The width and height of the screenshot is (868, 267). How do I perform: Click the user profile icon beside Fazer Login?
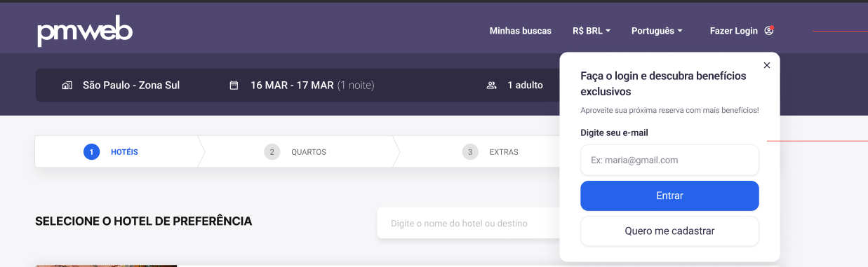point(770,30)
